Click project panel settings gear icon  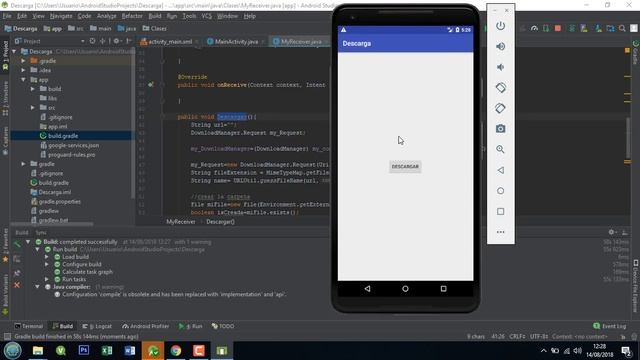[x=116, y=41]
